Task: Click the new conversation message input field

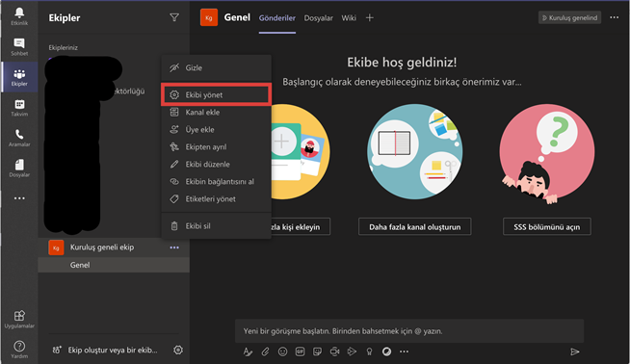Action: (x=409, y=331)
